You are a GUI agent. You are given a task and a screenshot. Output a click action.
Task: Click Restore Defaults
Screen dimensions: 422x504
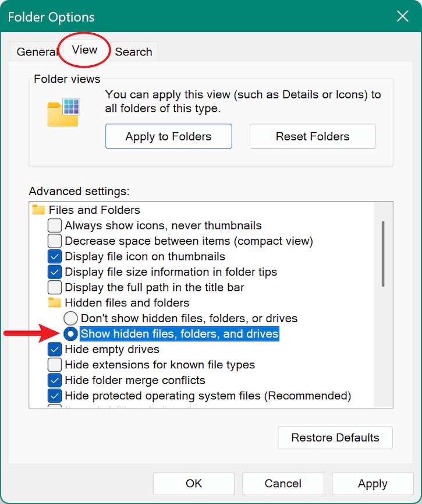[335, 438]
